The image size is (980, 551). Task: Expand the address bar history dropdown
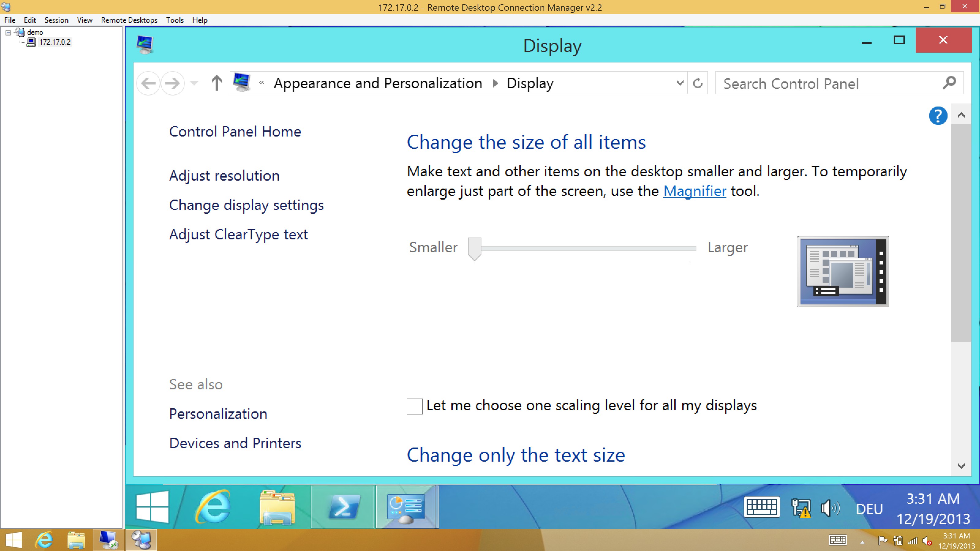(x=680, y=83)
